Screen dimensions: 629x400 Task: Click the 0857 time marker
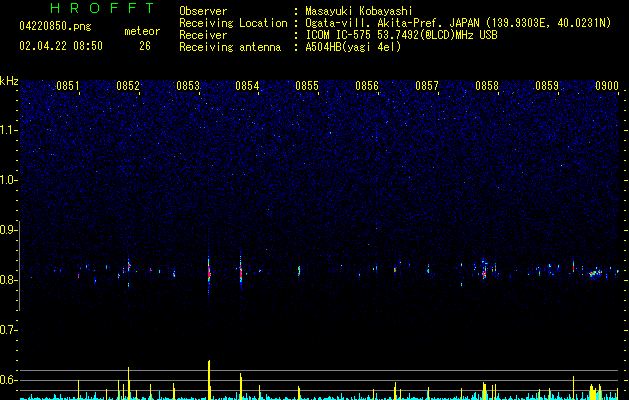tap(427, 85)
